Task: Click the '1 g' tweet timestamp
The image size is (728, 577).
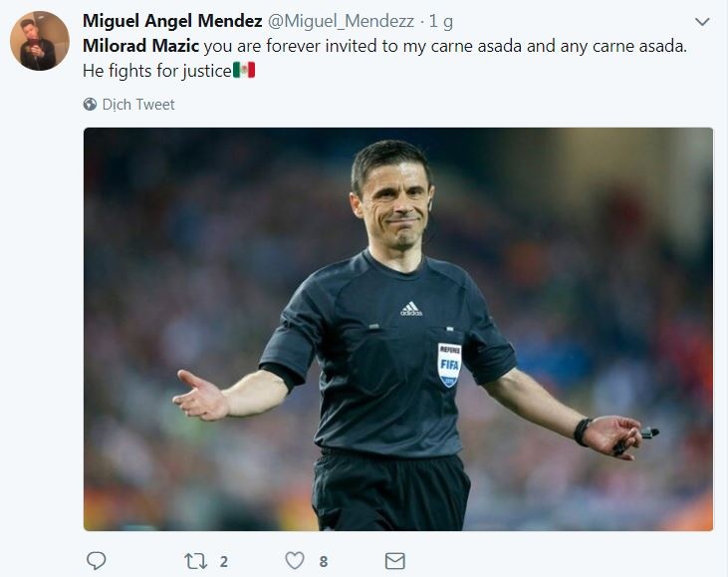Action: tap(441, 22)
